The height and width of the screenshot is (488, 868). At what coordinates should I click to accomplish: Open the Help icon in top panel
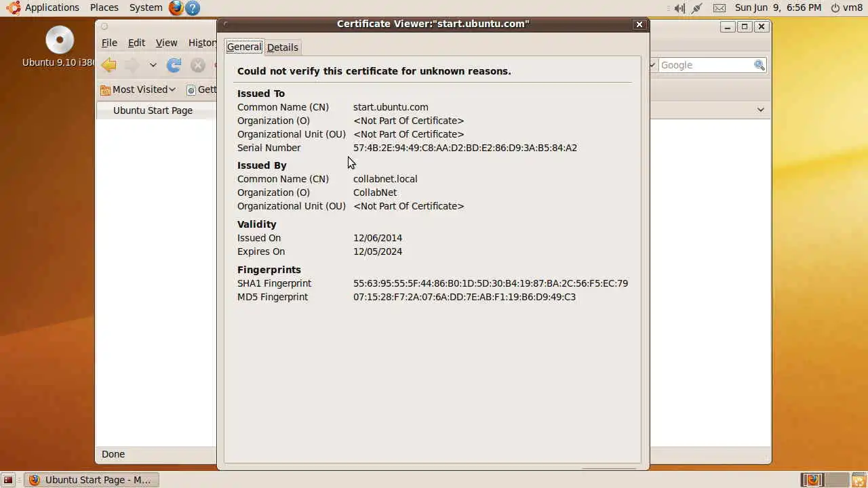pyautogui.click(x=193, y=8)
